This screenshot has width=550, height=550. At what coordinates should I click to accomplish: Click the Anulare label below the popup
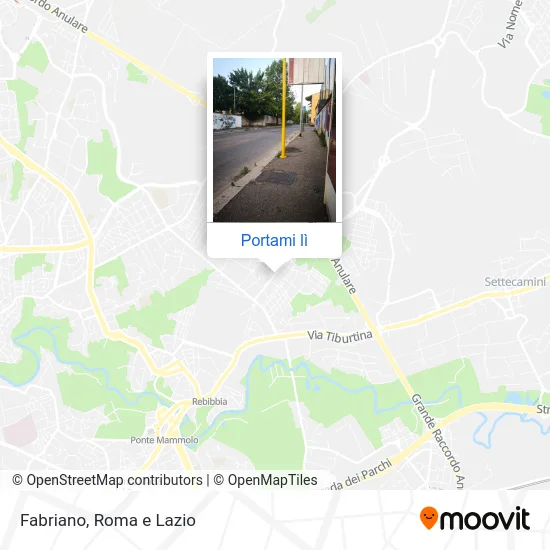(344, 276)
